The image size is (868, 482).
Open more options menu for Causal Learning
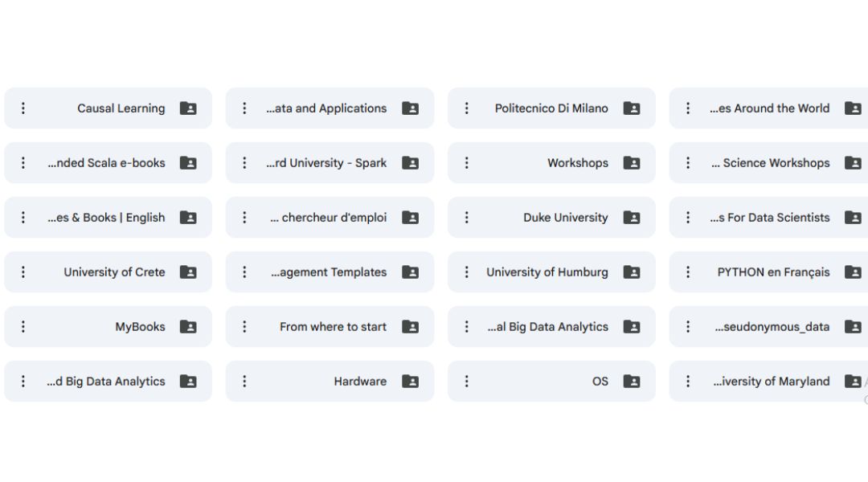(23, 108)
